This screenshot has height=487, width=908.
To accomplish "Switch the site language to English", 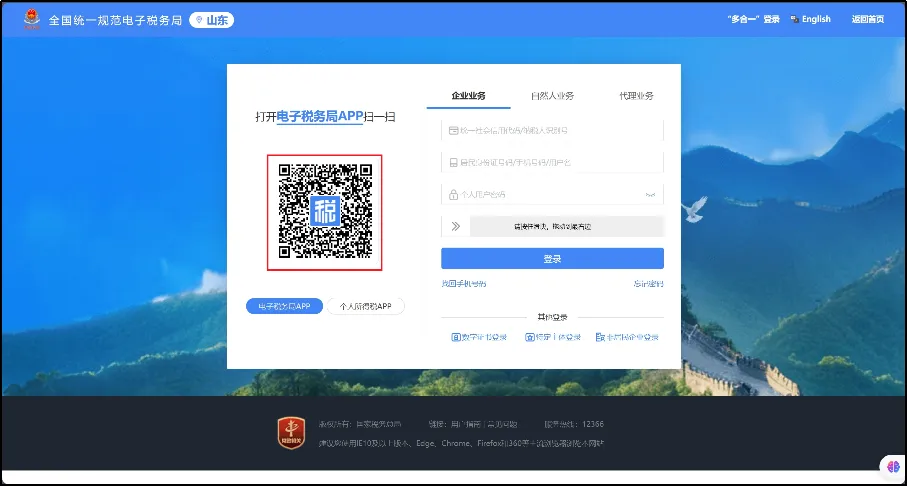I will click(x=816, y=19).
